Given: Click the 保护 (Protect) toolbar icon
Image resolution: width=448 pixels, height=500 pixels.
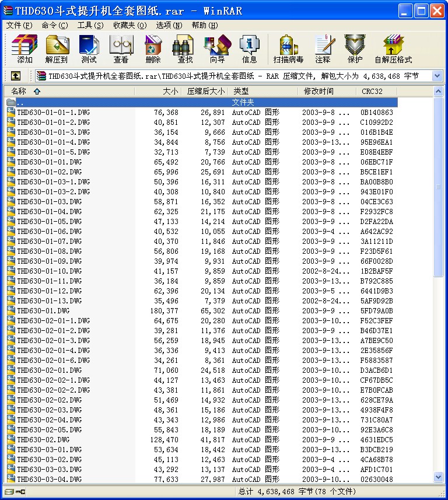Looking at the screenshot, I should pos(355,45).
